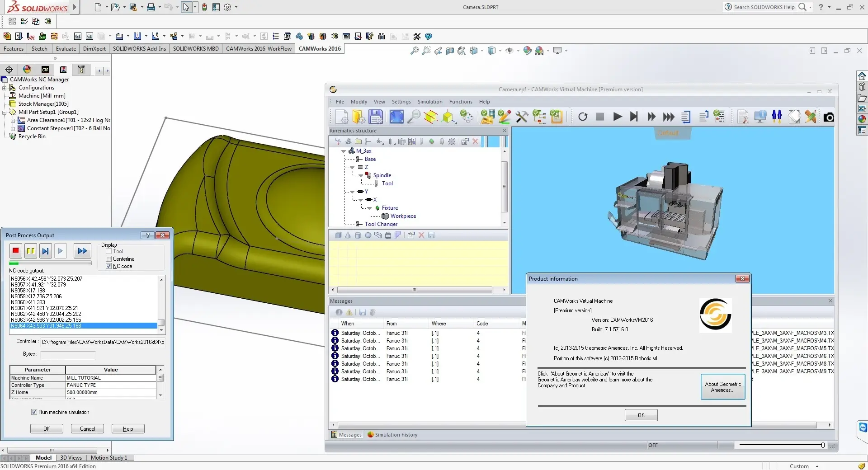This screenshot has width=868, height=470.
Task: Click the reset simulation circular-arrow icon
Action: [583, 117]
